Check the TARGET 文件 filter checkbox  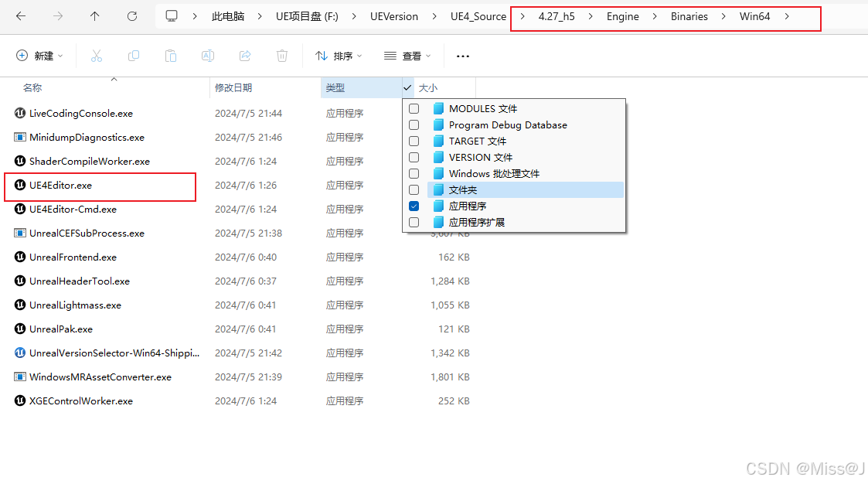coord(414,141)
